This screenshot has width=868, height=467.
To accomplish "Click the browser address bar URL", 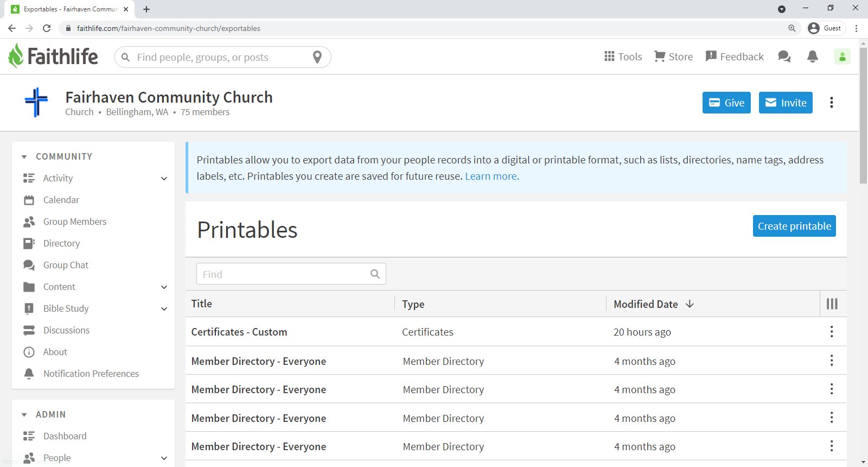I will [x=169, y=28].
